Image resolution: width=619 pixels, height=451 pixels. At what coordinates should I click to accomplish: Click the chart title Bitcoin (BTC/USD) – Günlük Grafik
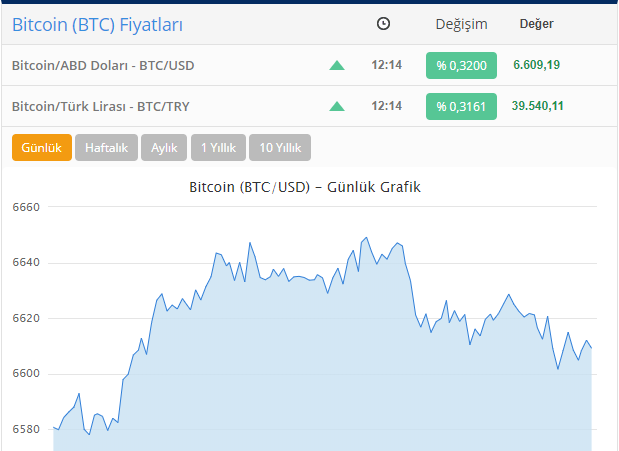[305, 187]
